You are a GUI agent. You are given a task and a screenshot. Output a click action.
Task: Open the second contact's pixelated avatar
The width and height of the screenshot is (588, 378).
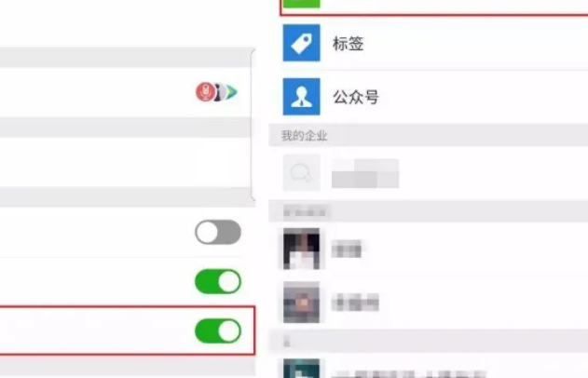[x=302, y=303]
